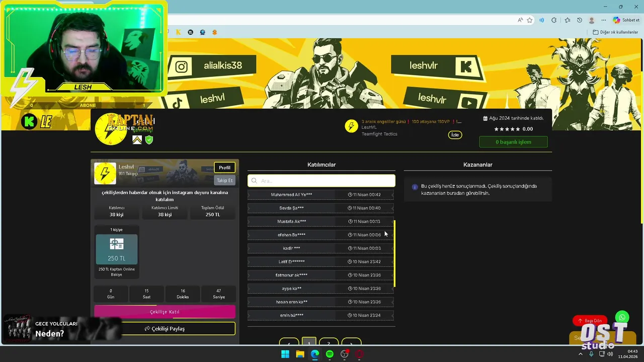This screenshot has width=644, height=362.
Task: Click Çekilişe Katıl join button
Action: (x=165, y=312)
